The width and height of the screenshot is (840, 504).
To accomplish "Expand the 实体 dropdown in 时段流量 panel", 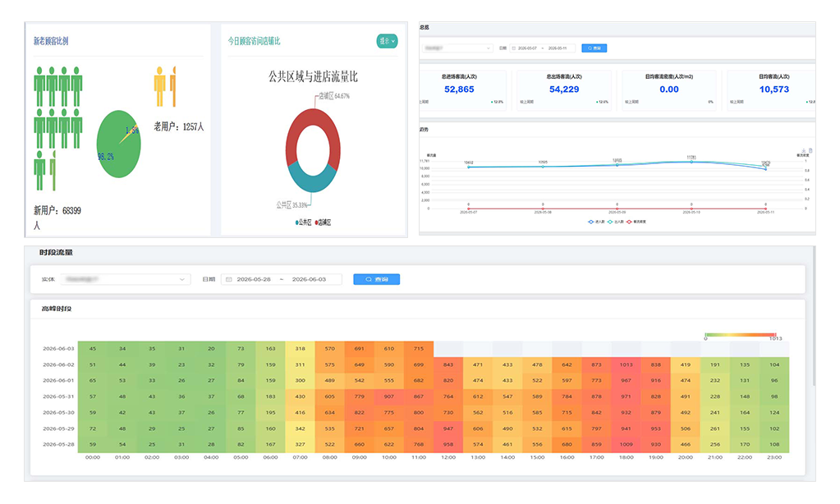I will pyautogui.click(x=126, y=280).
